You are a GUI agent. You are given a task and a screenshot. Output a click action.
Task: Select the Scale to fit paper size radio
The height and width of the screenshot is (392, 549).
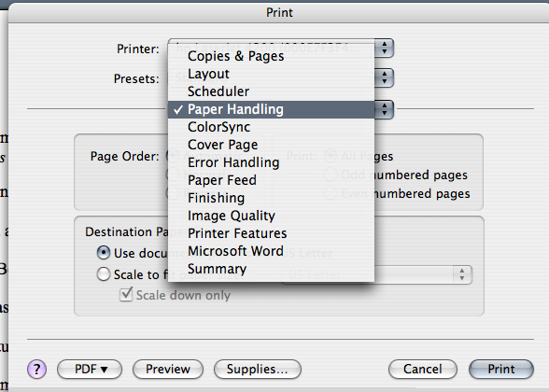pyautogui.click(x=104, y=274)
